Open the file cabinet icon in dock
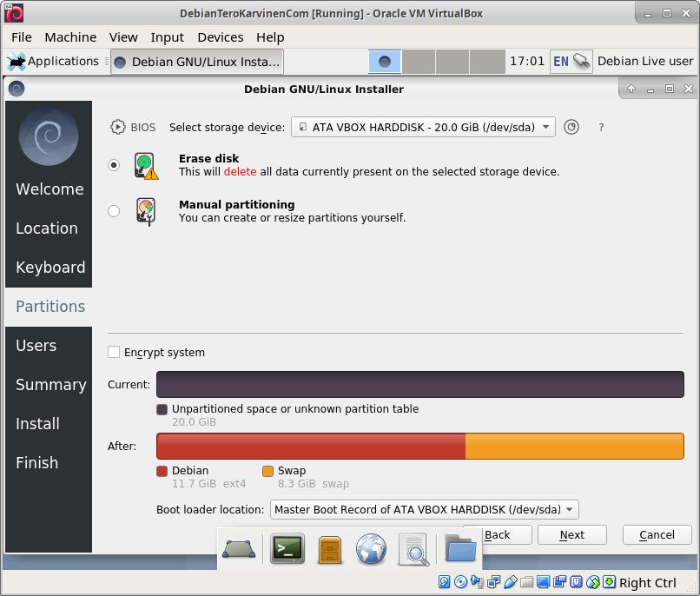The height and width of the screenshot is (596, 700). [x=330, y=549]
